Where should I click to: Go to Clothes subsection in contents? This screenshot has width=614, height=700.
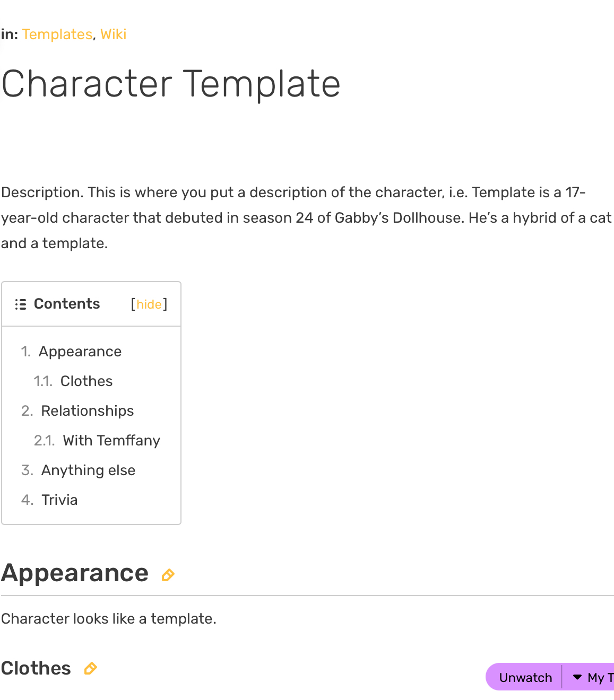point(87,381)
